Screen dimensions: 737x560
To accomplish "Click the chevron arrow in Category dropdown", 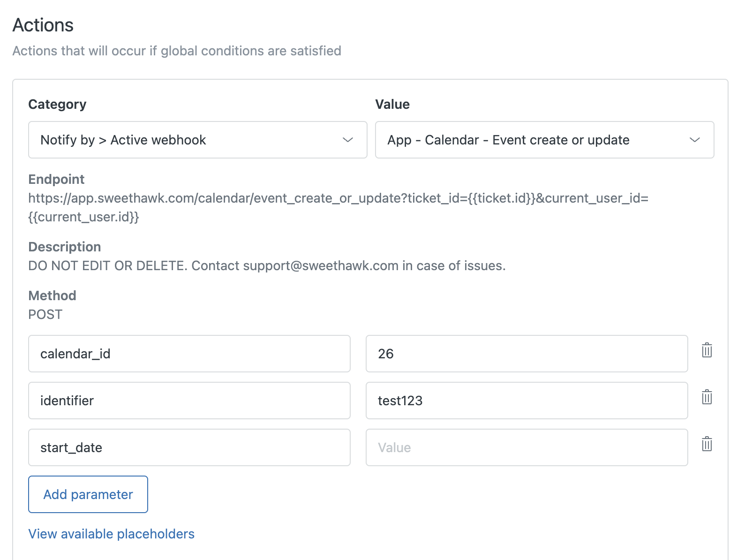I will point(347,140).
